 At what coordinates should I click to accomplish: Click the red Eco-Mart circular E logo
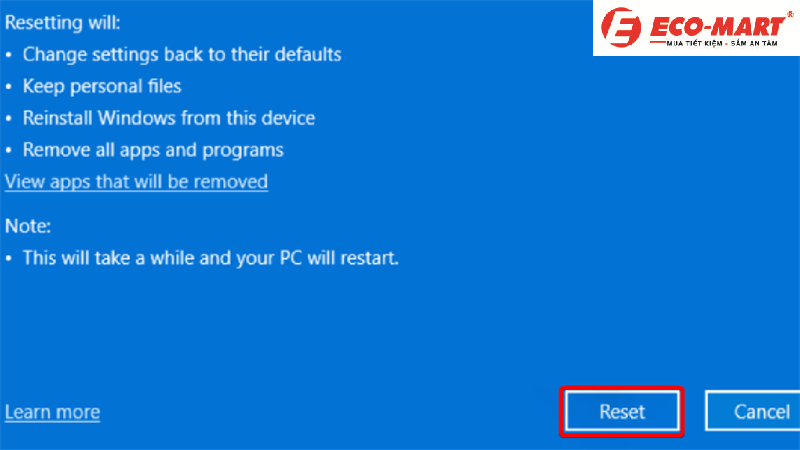click(621, 27)
